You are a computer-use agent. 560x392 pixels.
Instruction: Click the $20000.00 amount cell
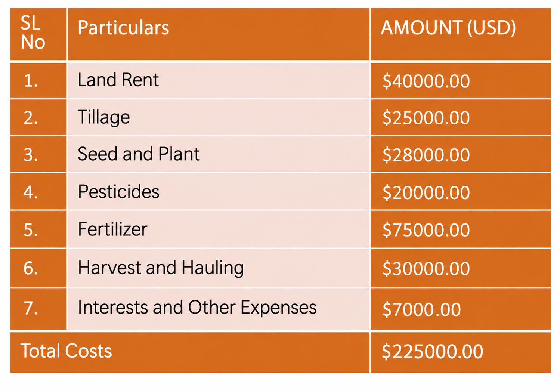461,191
